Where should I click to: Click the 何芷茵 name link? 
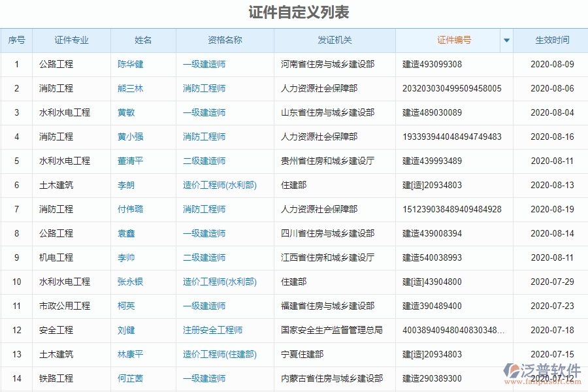click(x=129, y=378)
